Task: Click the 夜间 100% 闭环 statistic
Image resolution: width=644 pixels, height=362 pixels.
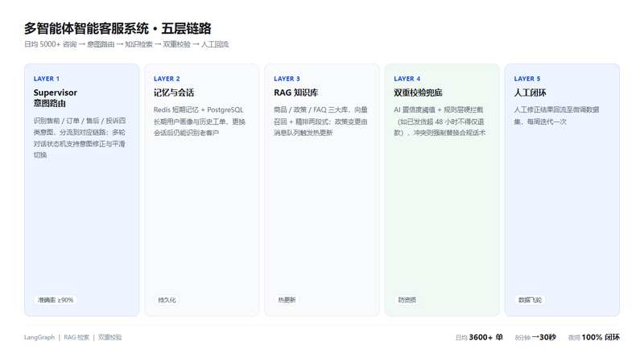Action: (x=594, y=337)
